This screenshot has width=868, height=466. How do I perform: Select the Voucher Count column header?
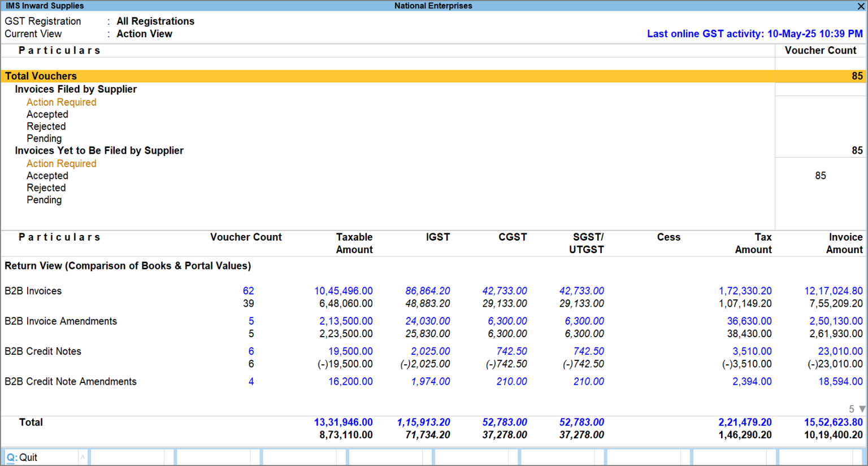pyautogui.click(x=821, y=50)
